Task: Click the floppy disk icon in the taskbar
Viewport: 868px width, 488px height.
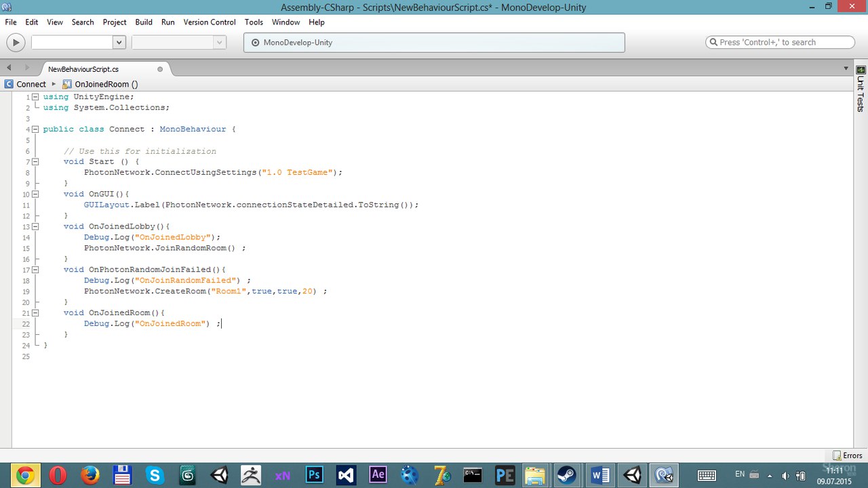Action: [122, 475]
